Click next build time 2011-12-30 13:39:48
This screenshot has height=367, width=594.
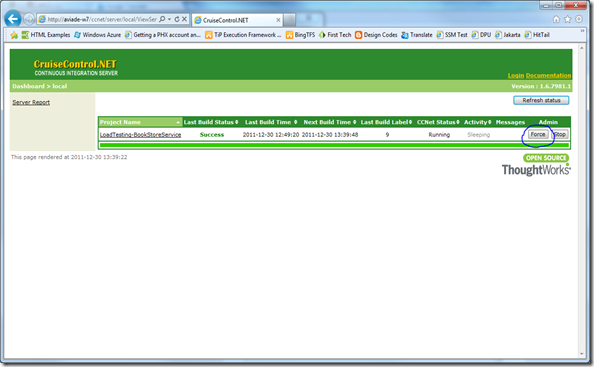[330, 135]
